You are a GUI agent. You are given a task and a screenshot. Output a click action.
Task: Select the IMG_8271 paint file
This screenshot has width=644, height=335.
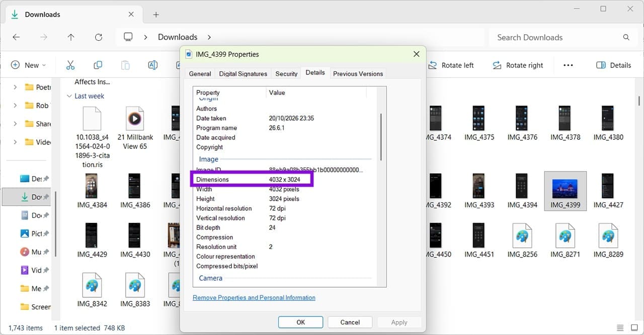(565, 240)
